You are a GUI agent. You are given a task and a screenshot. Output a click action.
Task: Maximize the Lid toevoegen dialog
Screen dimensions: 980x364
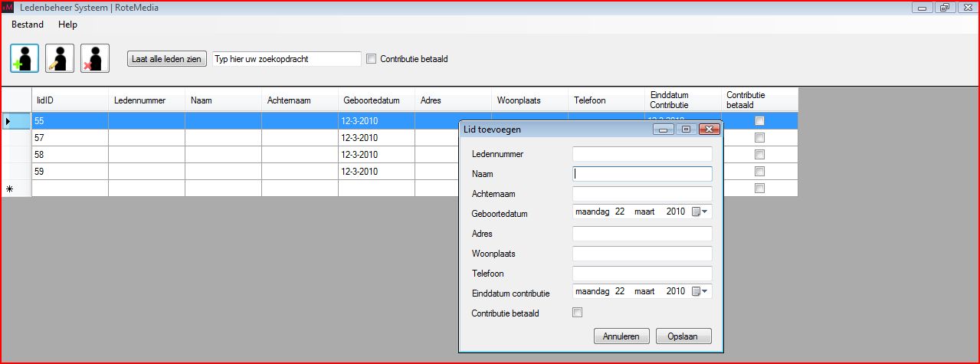coord(686,130)
